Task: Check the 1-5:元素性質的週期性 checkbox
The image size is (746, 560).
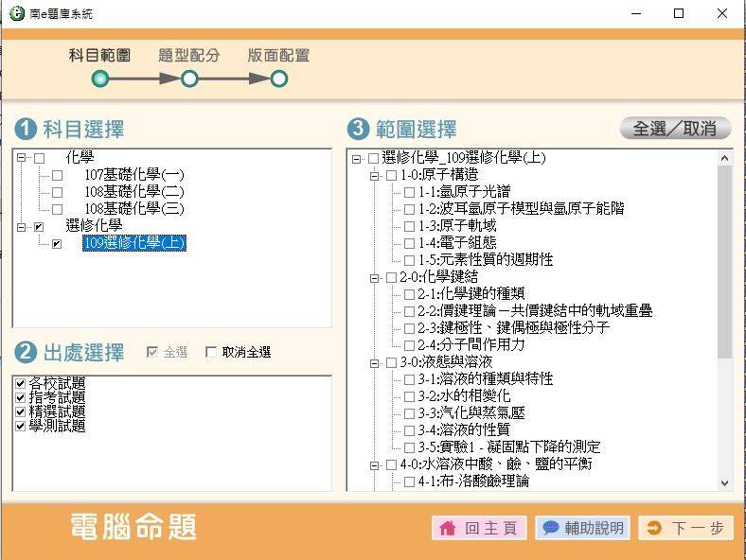Action: [x=409, y=260]
